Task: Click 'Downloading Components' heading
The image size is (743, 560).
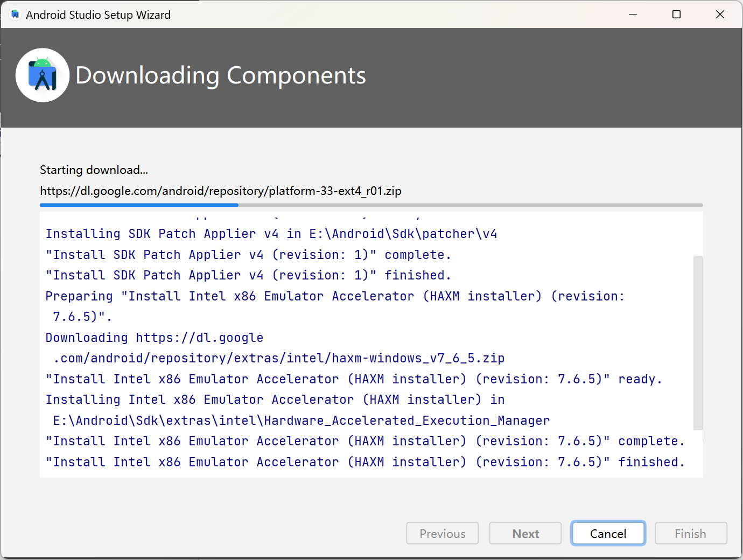Action: point(221,75)
